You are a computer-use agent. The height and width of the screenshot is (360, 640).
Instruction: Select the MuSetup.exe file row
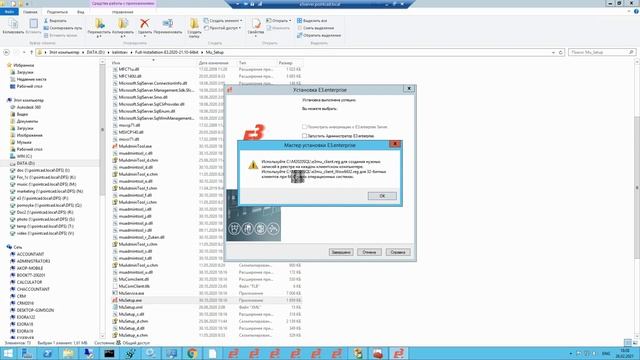click(x=206, y=300)
